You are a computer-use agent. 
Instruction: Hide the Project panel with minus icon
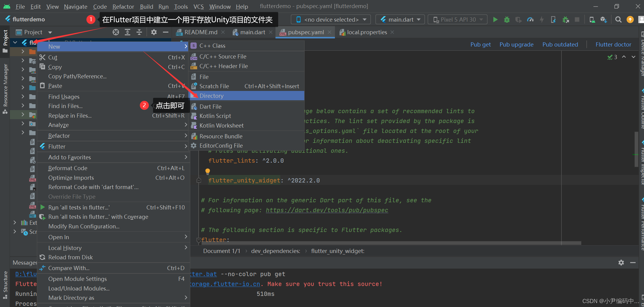pyautogui.click(x=166, y=32)
